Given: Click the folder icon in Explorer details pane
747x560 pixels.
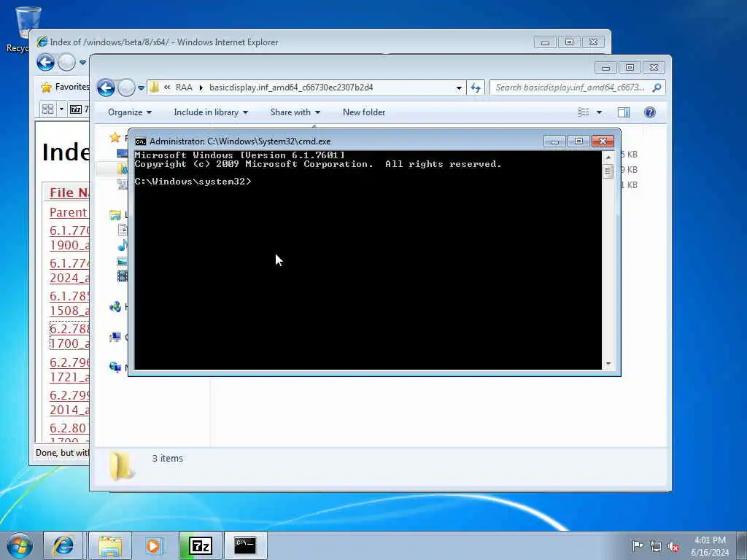Looking at the screenshot, I should click(x=121, y=466).
